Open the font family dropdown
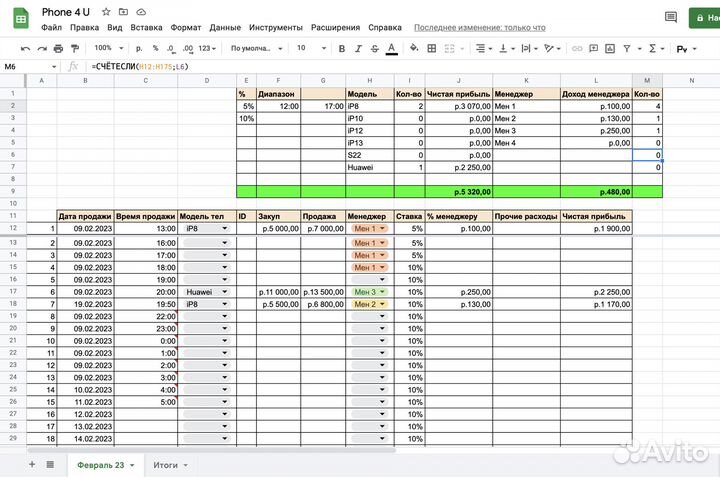The image size is (720, 477). [x=256, y=48]
